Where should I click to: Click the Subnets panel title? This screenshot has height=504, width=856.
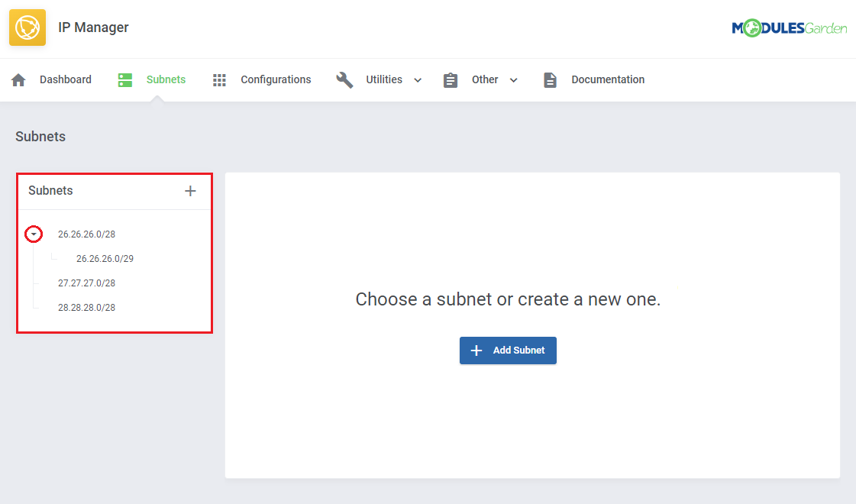(50, 191)
